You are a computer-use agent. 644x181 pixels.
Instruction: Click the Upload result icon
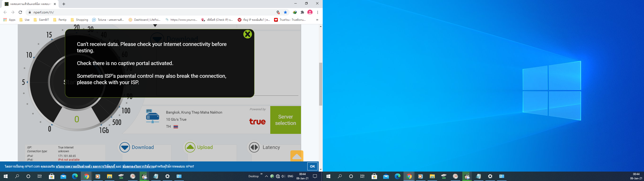pyautogui.click(x=190, y=147)
